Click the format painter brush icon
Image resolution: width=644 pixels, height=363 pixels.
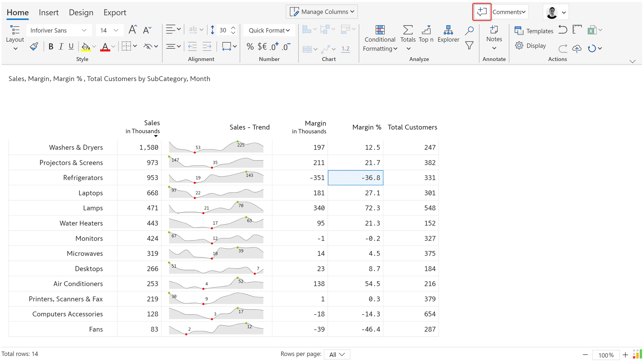point(34,46)
